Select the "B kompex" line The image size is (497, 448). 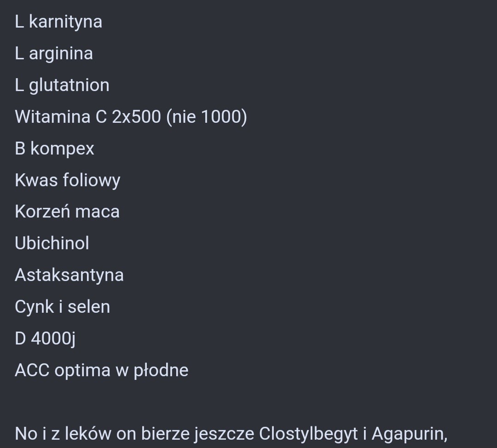(x=54, y=149)
